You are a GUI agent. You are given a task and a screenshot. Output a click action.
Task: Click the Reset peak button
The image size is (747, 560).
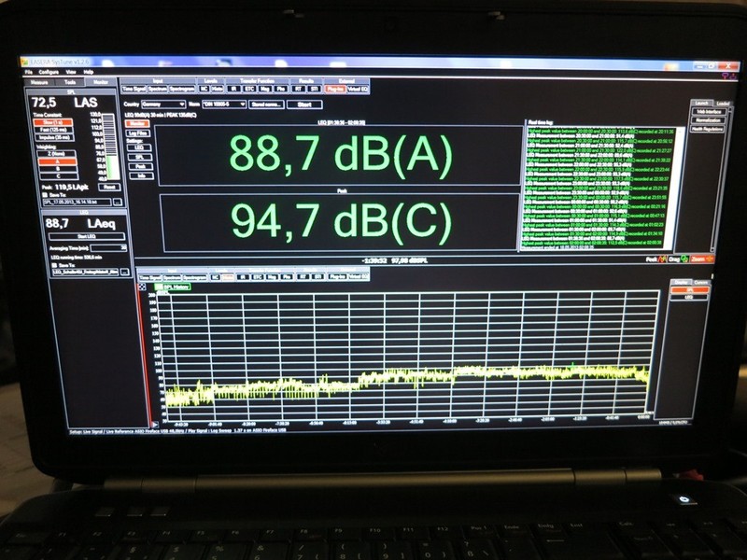[x=109, y=186]
